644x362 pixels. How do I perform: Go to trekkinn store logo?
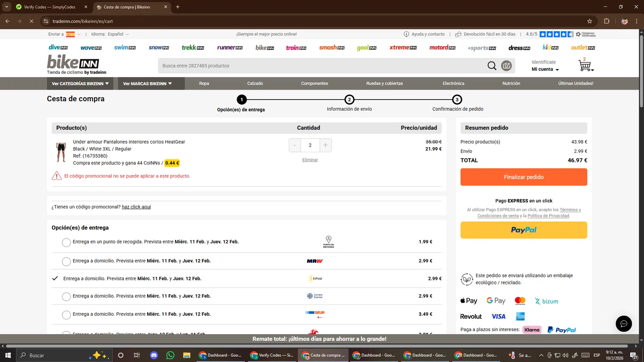[193, 48]
